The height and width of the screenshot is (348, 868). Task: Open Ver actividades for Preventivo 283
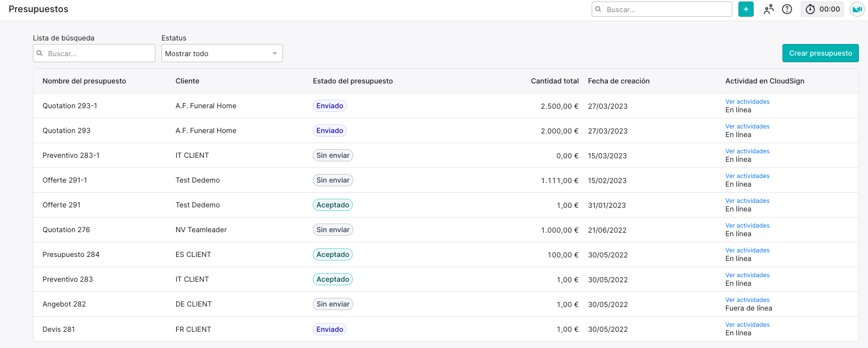coord(747,275)
